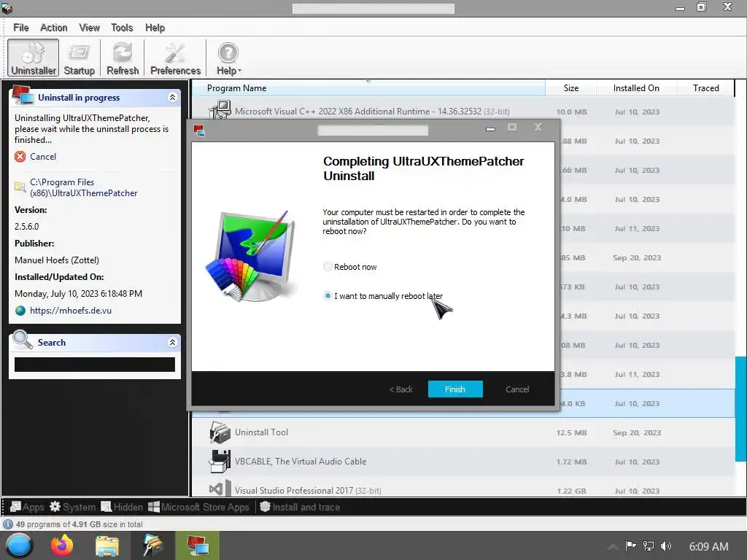Collapse the Search panel
The height and width of the screenshot is (560, 747).
pos(172,342)
